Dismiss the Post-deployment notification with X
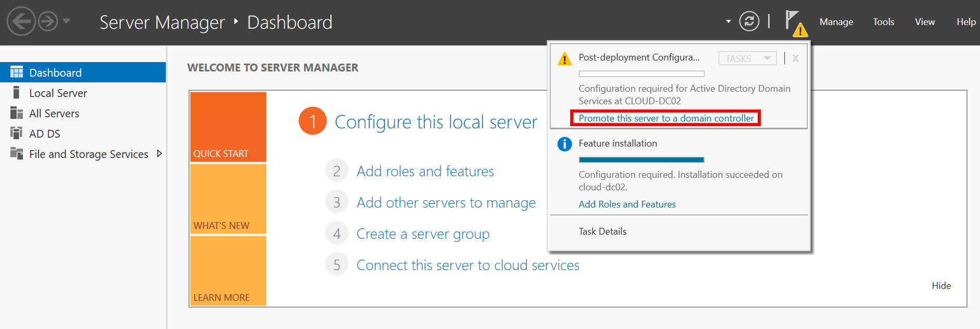980x329 pixels. (x=795, y=58)
